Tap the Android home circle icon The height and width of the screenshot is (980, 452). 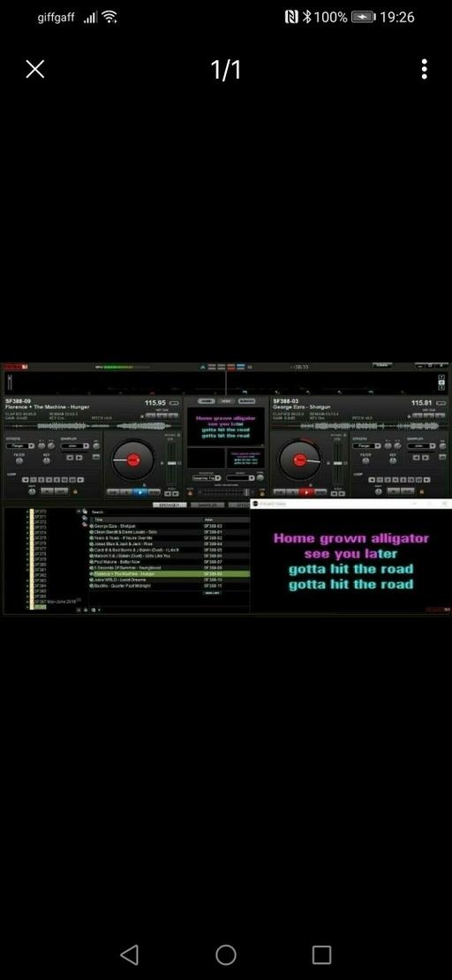pos(226,954)
